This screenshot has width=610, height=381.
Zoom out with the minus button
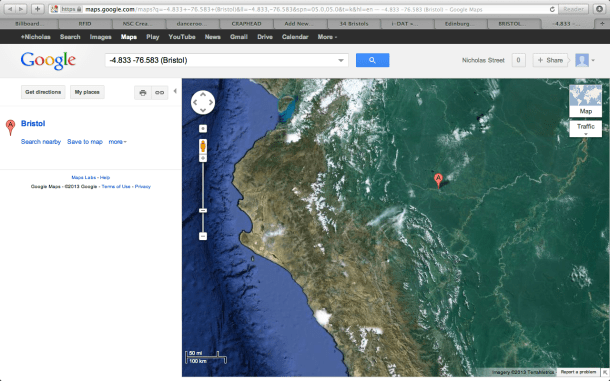(x=203, y=236)
